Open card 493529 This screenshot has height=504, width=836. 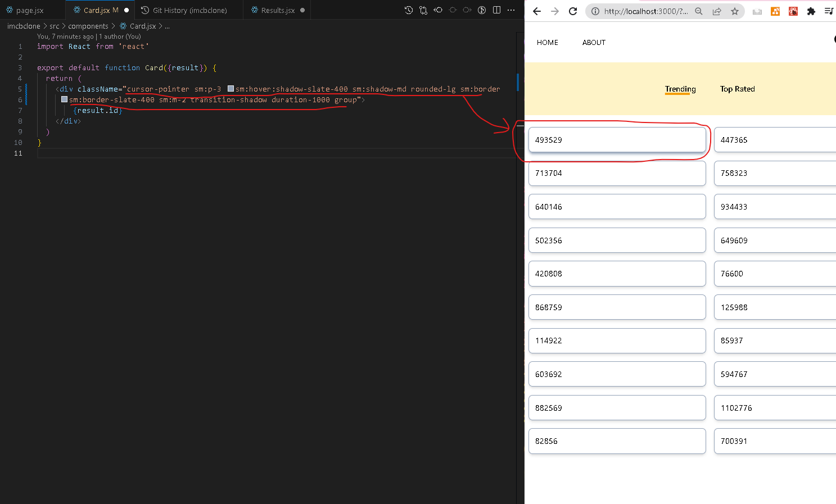click(617, 139)
